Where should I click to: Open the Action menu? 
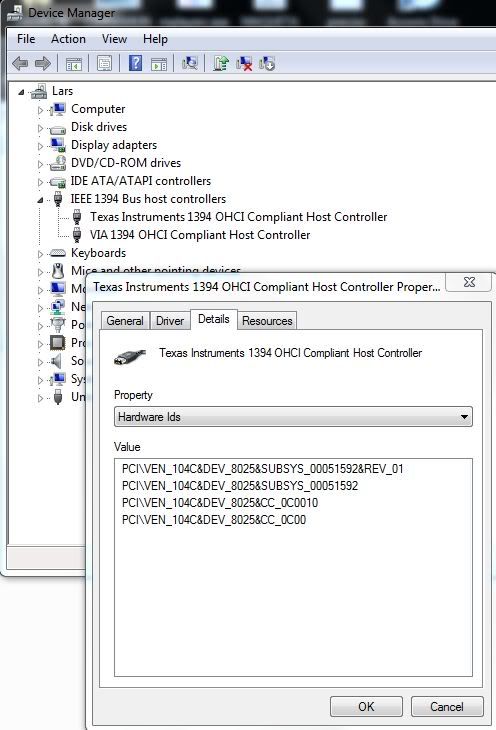[x=68, y=39]
